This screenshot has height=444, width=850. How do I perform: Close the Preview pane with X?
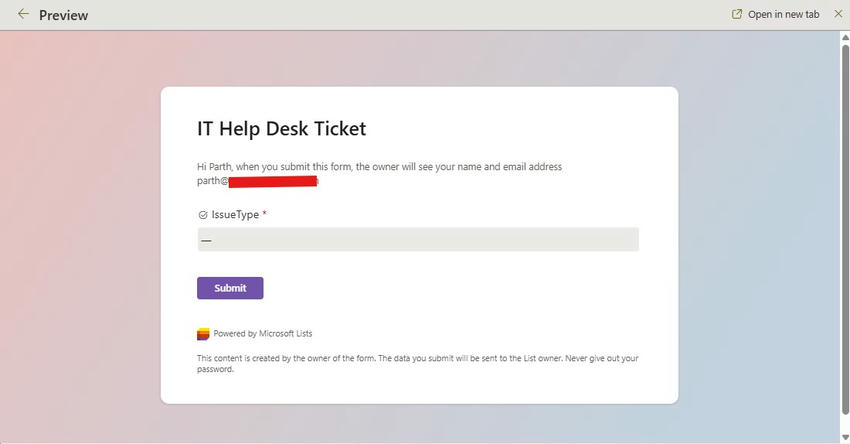pyautogui.click(x=838, y=14)
